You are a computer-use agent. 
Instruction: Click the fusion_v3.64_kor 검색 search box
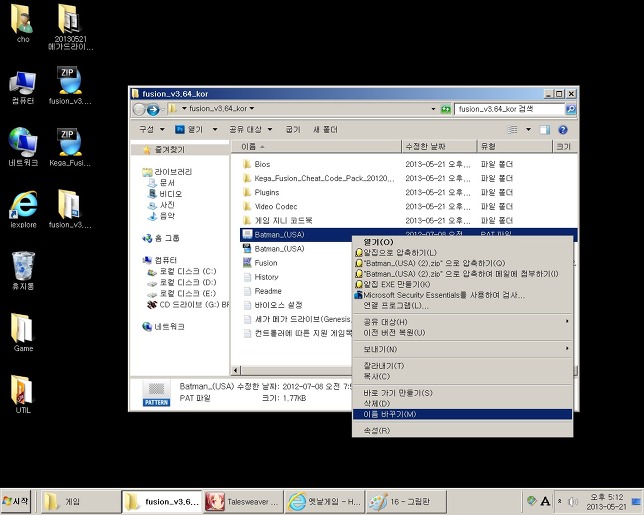509,109
